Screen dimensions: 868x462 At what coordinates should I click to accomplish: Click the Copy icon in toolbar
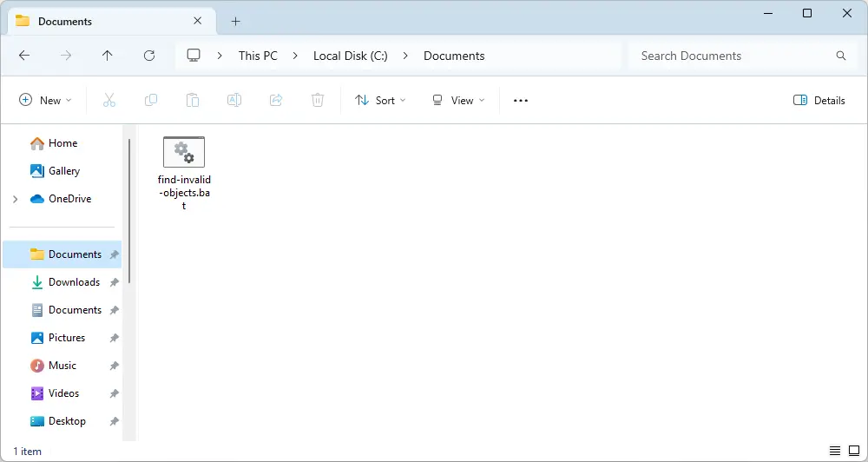tap(150, 100)
